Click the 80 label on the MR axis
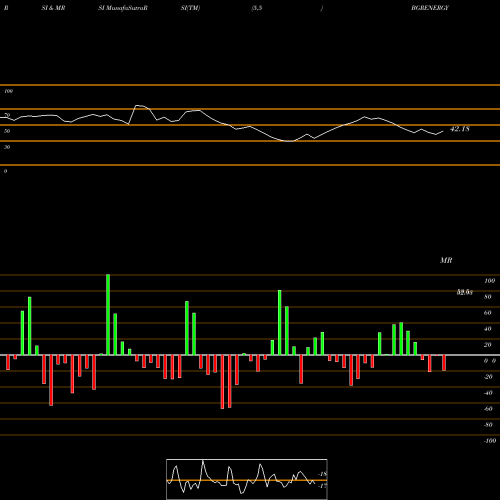Image resolution: width=500 pixels, height=500 pixels. [x=488, y=297]
